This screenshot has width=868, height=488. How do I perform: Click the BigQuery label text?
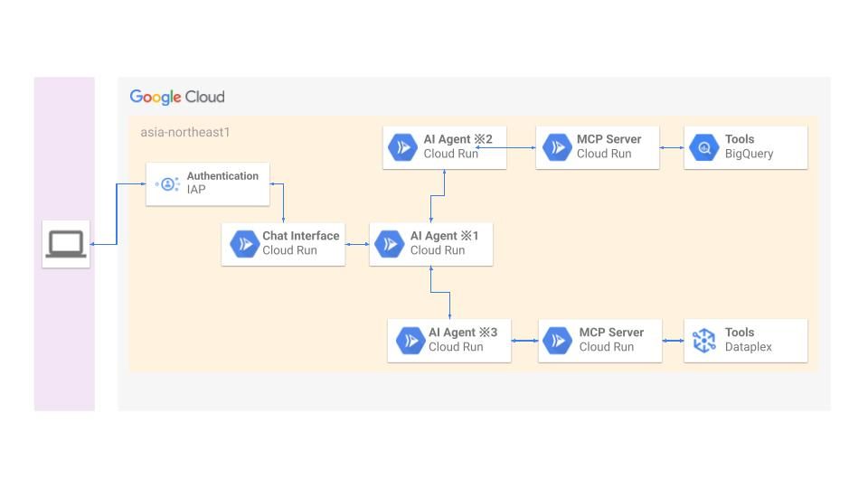pyautogui.click(x=749, y=155)
